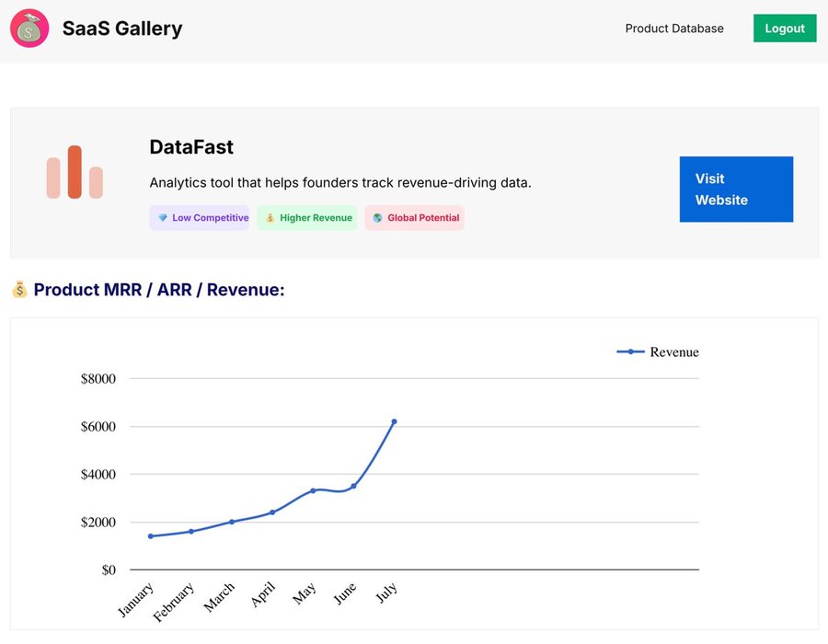The height and width of the screenshot is (644, 828).
Task: Click the DataFast product heading
Action: pos(191,147)
